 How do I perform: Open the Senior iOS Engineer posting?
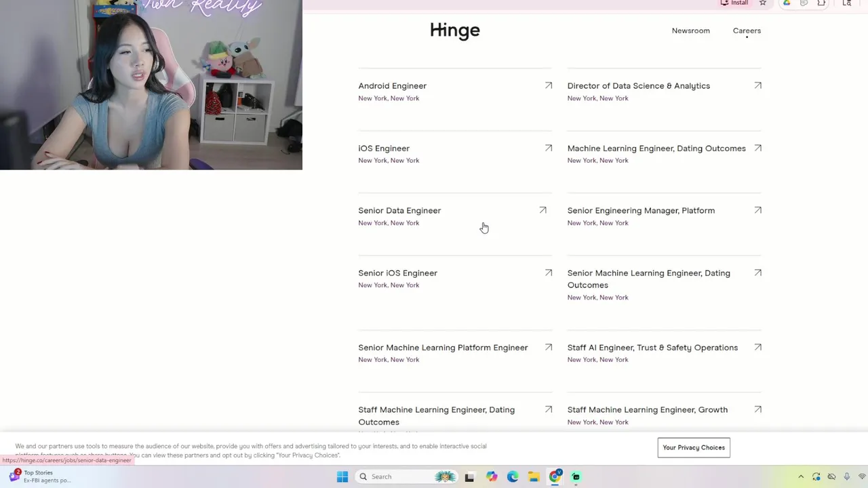tap(397, 272)
